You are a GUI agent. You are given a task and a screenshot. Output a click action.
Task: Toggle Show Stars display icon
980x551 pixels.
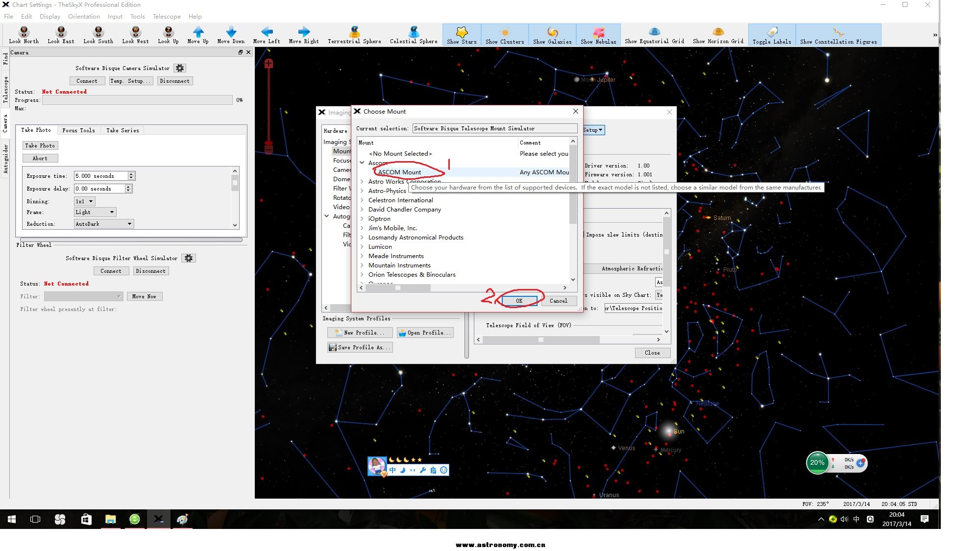coord(461,35)
